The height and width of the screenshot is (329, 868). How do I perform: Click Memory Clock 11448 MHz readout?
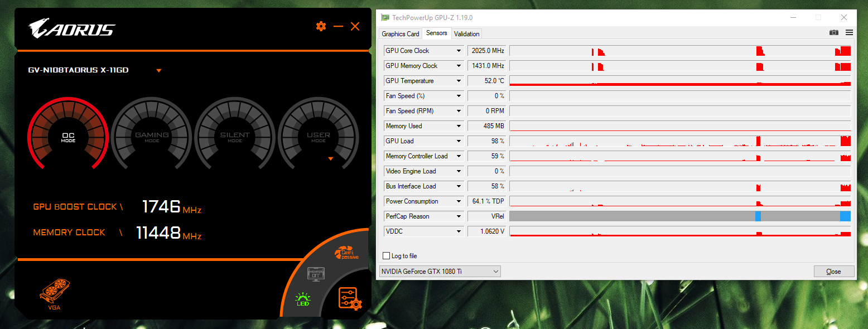coord(169,233)
